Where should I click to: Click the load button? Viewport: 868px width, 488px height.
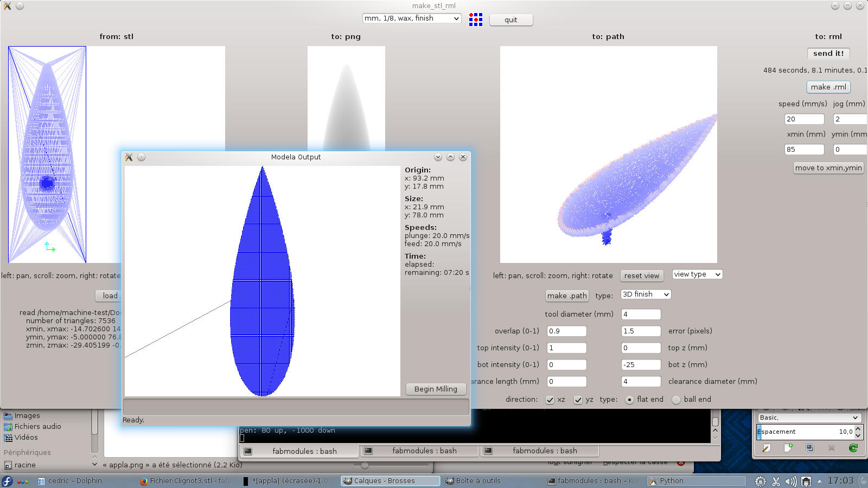click(x=109, y=296)
